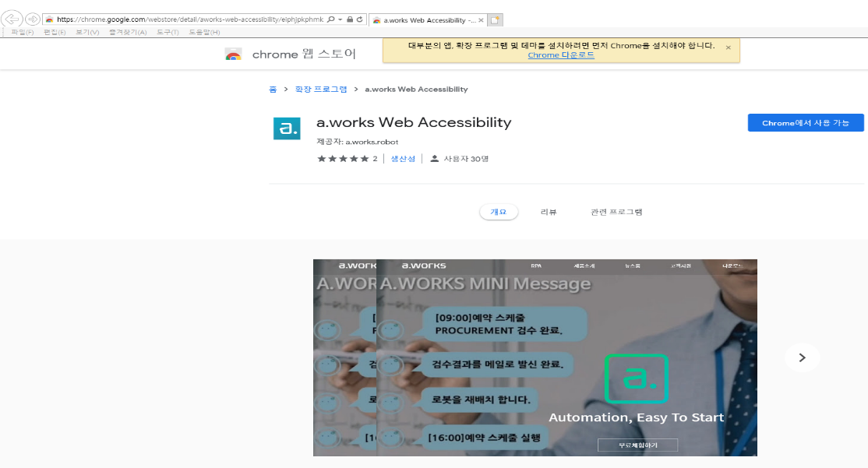Click the five-star rating display
Screen dimensions: 868x468
pyautogui.click(x=343, y=159)
